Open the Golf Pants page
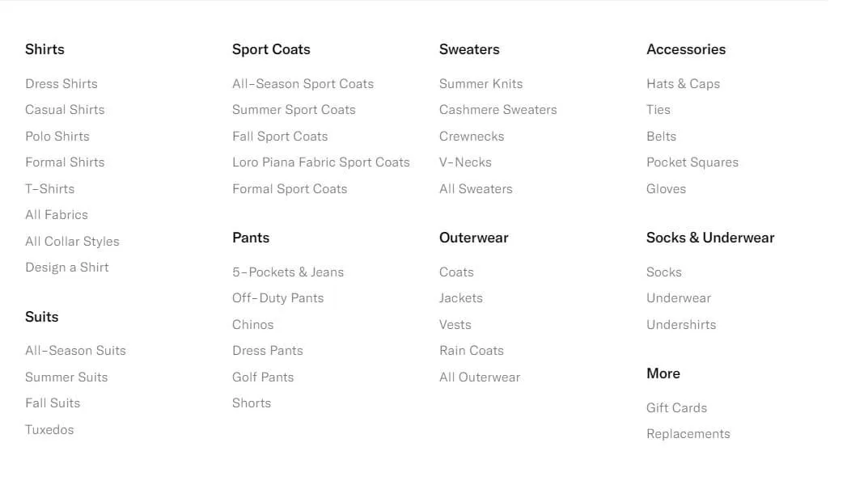The image size is (868, 489). click(263, 377)
